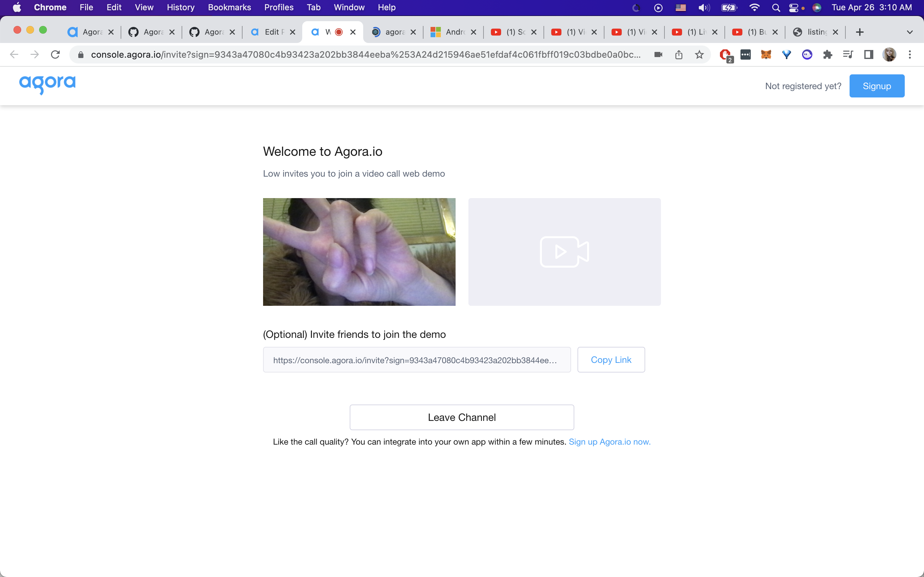Open the MetaMask fox extension

[766, 54]
